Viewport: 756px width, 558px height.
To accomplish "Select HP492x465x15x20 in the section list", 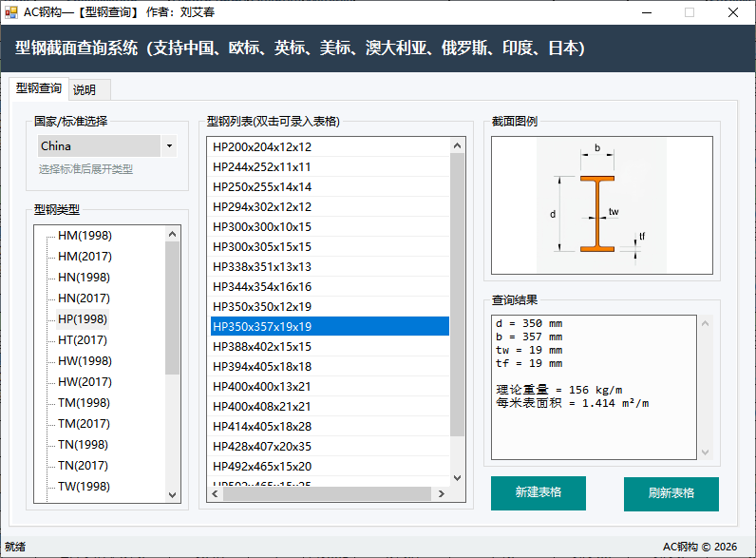I will pos(330,467).
